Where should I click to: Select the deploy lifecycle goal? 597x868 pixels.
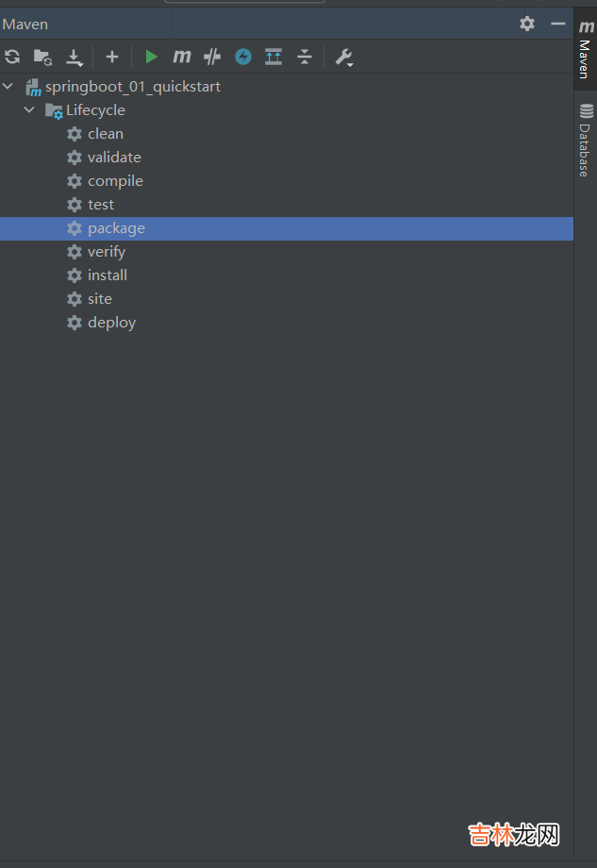(x=111, y=323)
